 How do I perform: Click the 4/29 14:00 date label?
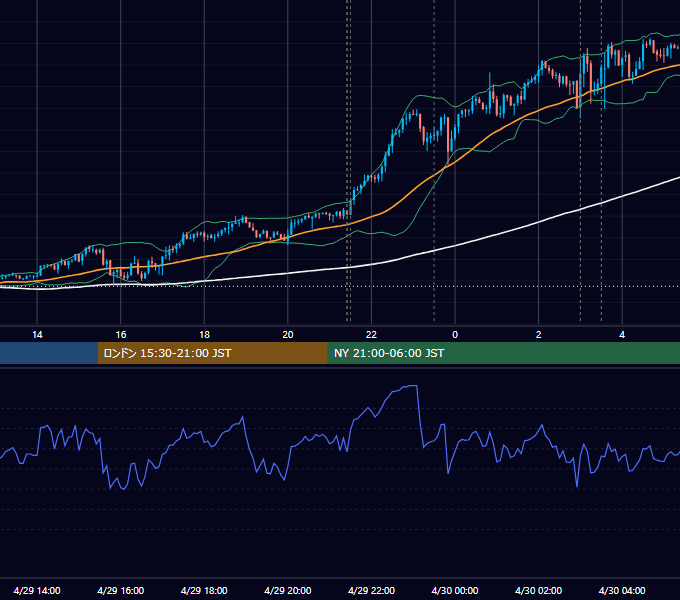click(37, 590)
